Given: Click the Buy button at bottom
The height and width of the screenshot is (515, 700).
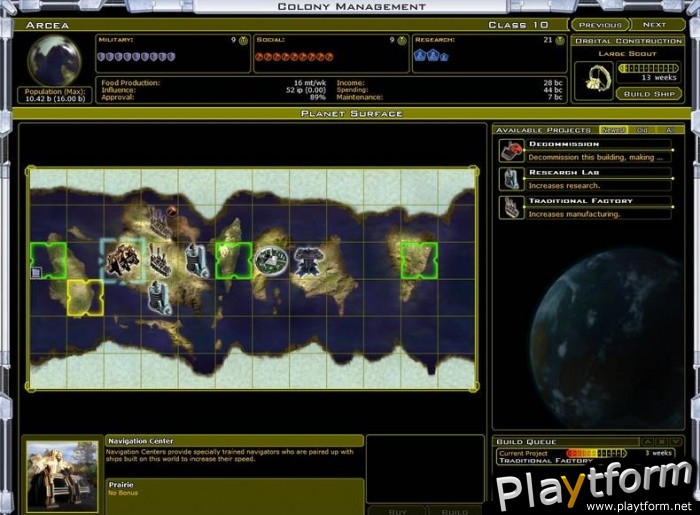Looking at the screenshot, I should [x=398, y=511].
